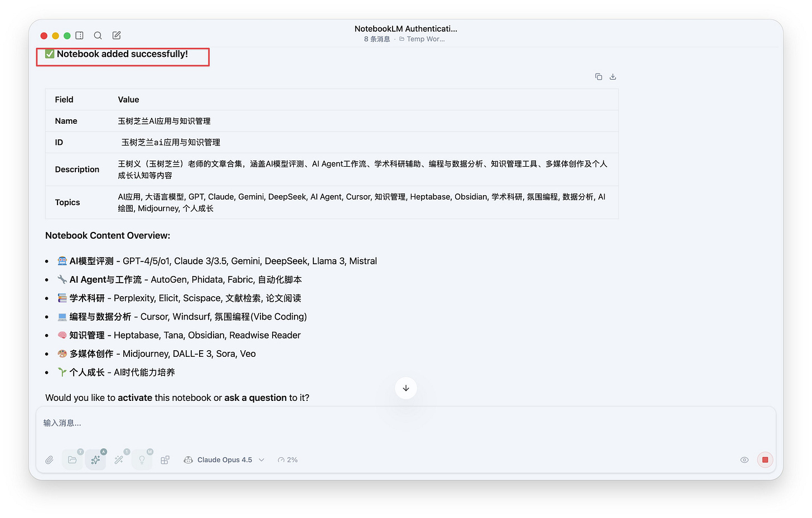
Task: Select the Name value 玉树芝兰AI应用与知识管理
Action: [x=164, y=121]
